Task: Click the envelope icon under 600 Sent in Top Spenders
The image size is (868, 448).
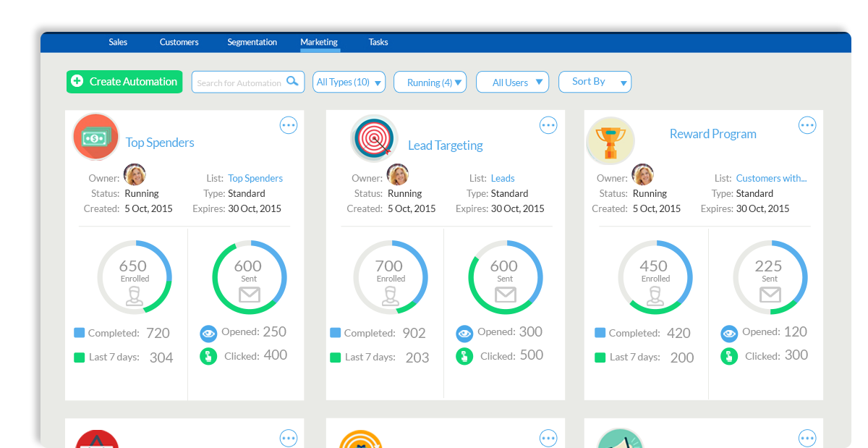Action: pos(249,295)
